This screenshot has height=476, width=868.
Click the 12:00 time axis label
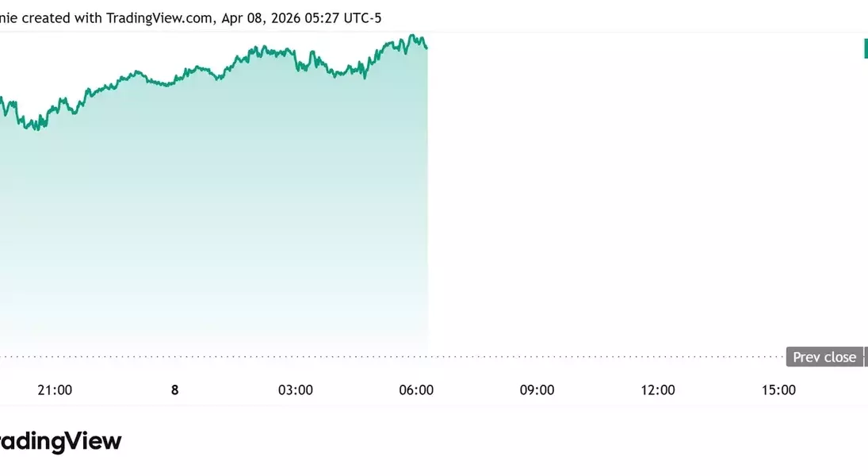click(x=658, y=390)
